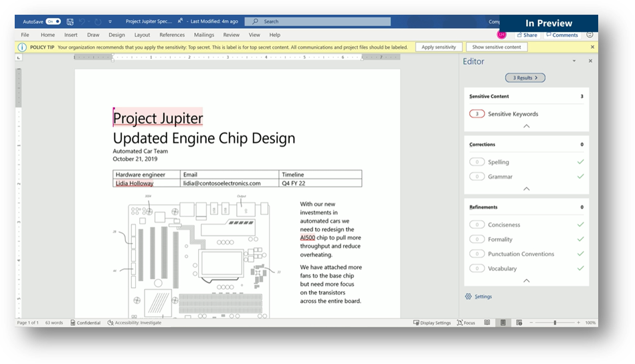The image size is (635, 364).
Task: Click Accessibility: Investigate status
Action: tap(134, 323)
